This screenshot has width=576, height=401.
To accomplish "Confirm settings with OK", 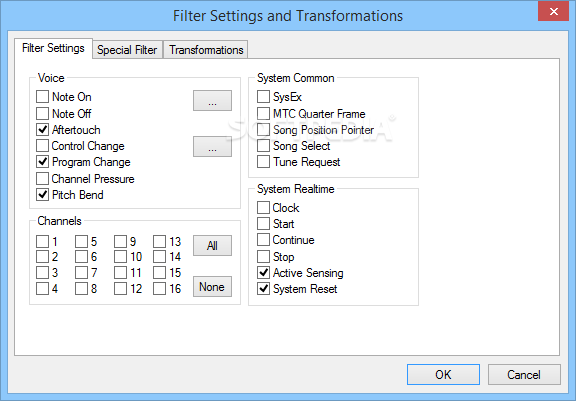I will [x=443, y=375].
